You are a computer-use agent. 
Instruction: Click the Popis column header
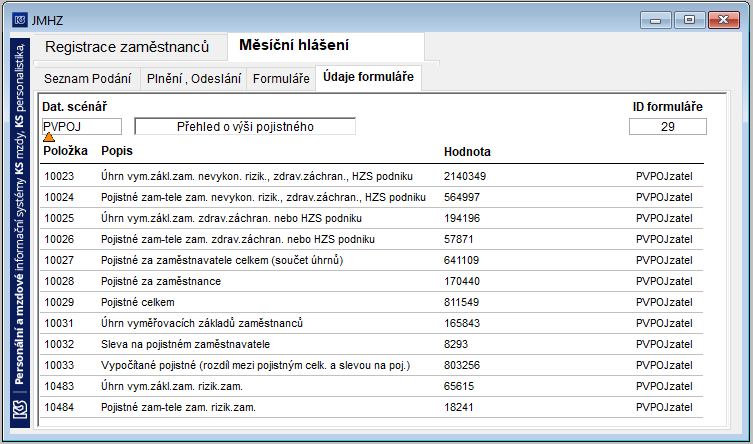pyautogui.click(x=117, y=151)
